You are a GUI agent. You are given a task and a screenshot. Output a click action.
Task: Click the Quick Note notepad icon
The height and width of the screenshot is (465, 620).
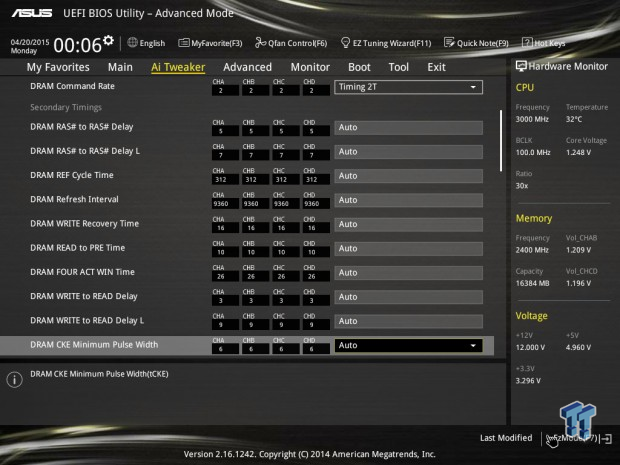pyautogui.click(x=449, y=43)
